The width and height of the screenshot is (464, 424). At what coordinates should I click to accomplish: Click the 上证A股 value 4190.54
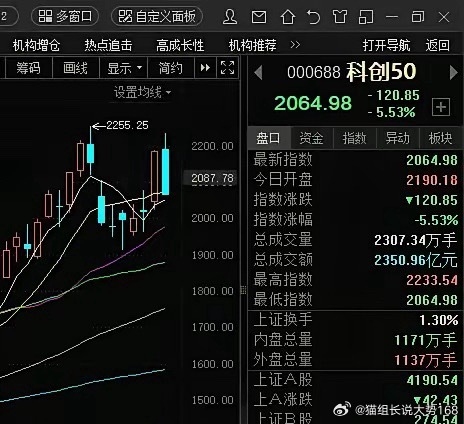(x=432, y=380)
